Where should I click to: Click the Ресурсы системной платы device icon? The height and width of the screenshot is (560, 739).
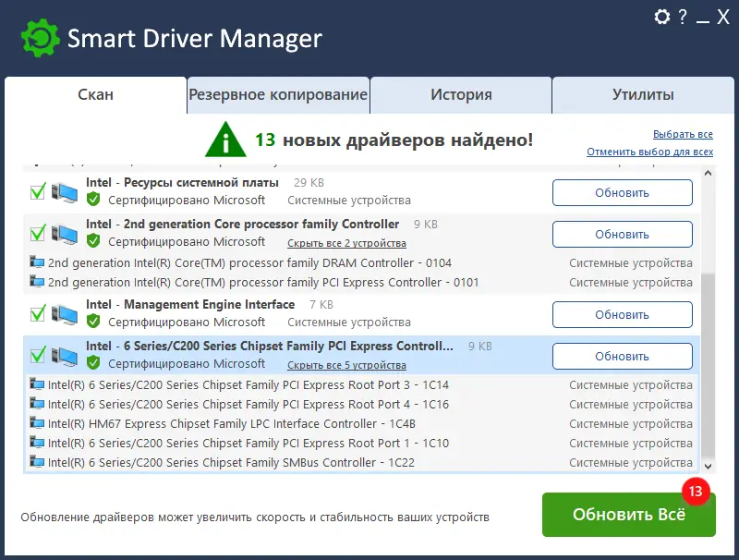(x=65, y=191)
